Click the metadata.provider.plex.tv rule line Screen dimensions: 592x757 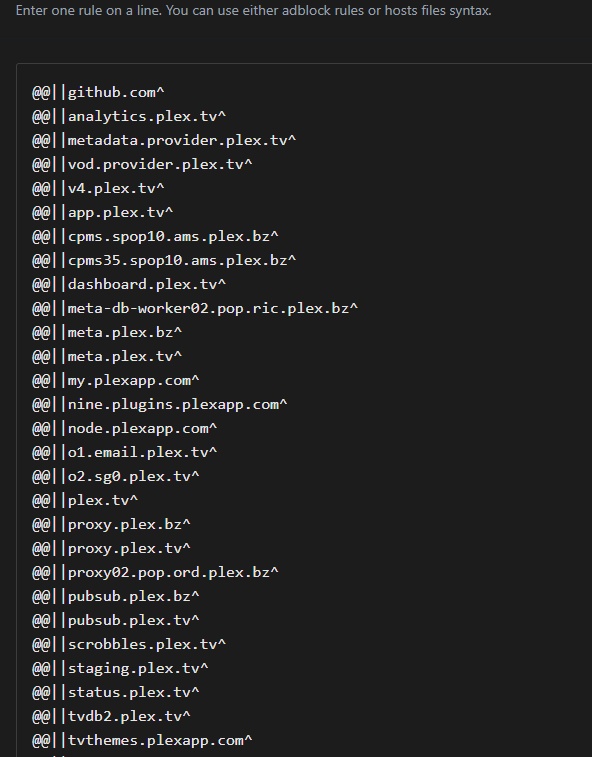[164, 140]
